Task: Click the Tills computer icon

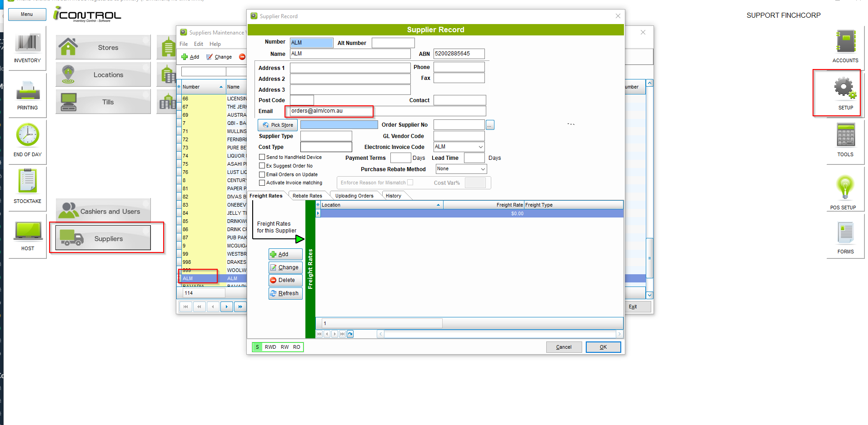Action: (69, 102)
